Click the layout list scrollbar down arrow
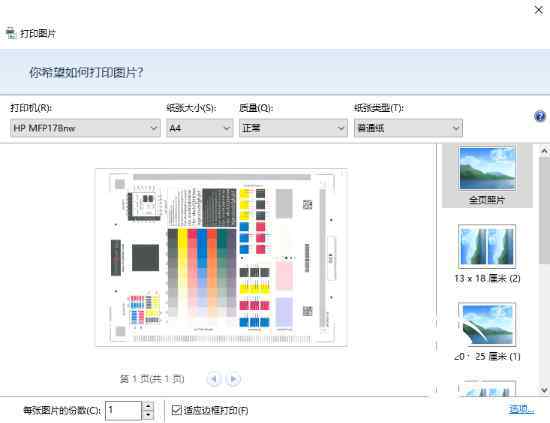Image resolution: width=550 pixels, height=423 pixels. (x=544, y=390)
